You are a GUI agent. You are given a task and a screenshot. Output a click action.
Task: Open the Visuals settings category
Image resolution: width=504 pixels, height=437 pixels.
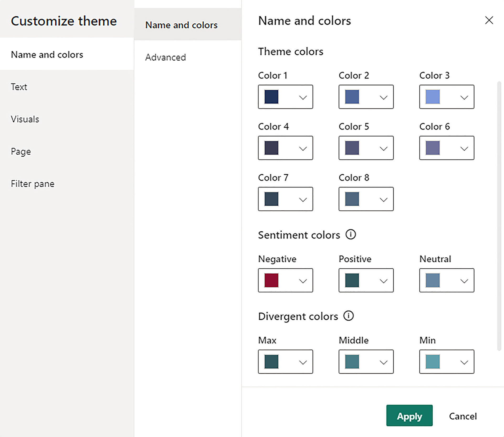click(x=67, y=119)
